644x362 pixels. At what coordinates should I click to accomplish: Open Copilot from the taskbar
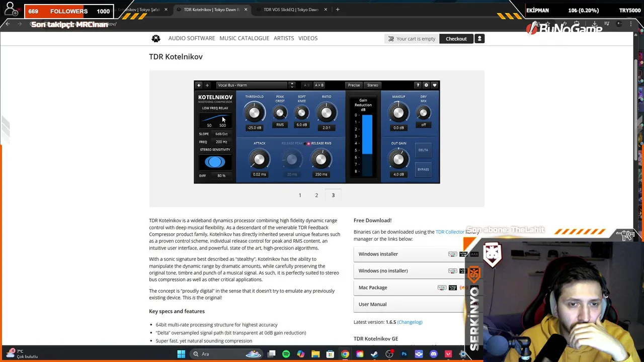pos(301,354)
